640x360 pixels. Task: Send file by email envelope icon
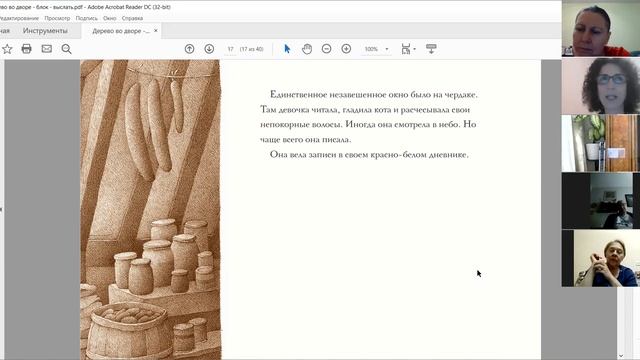pos(47,49)
